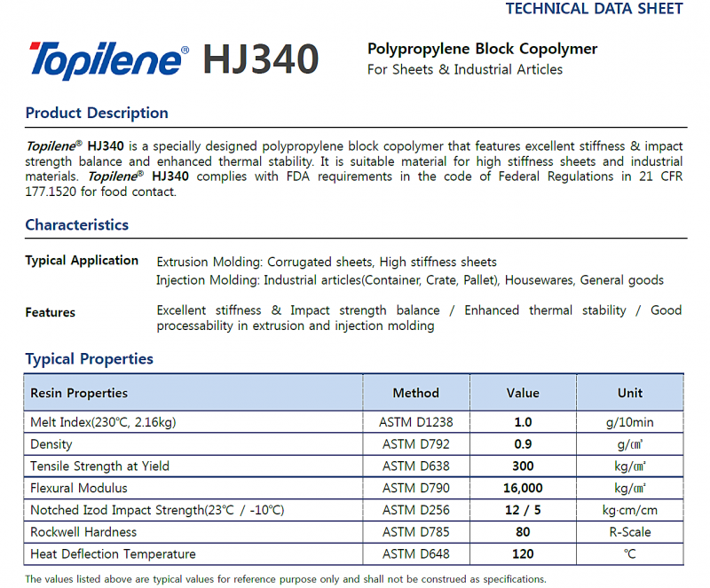Click the Flexural Modulus row label
710x588 pixels.
(79, 488)
